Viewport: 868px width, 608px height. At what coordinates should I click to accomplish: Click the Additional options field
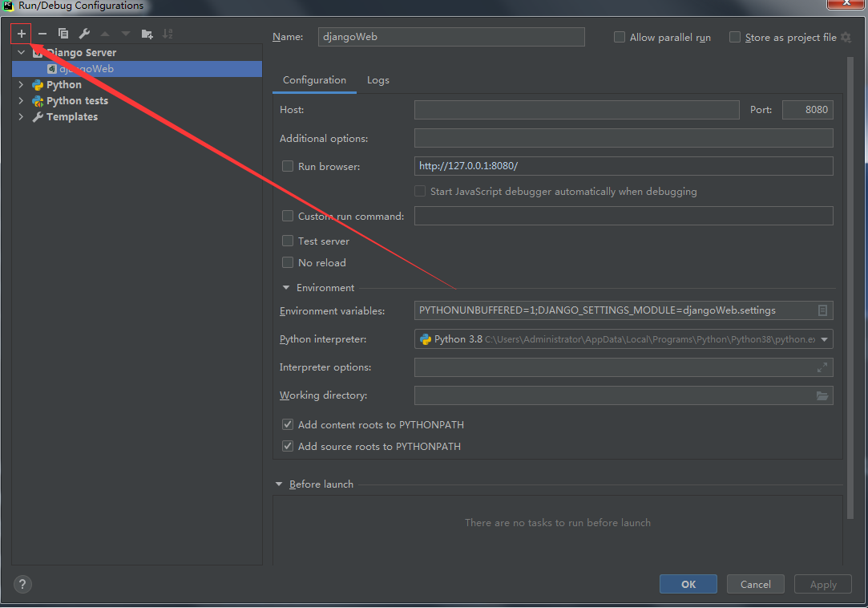[x=624, y=138]
